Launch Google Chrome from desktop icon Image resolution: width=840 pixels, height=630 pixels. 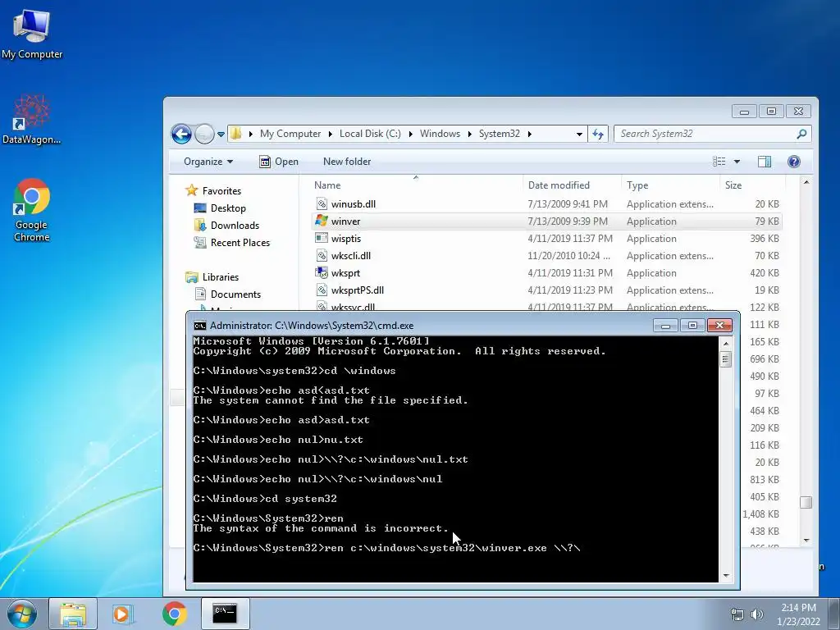(x=32, y=210)
